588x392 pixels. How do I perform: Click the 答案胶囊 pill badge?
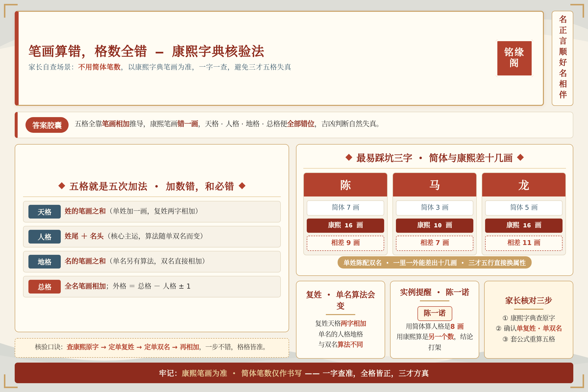pos(47,125)
